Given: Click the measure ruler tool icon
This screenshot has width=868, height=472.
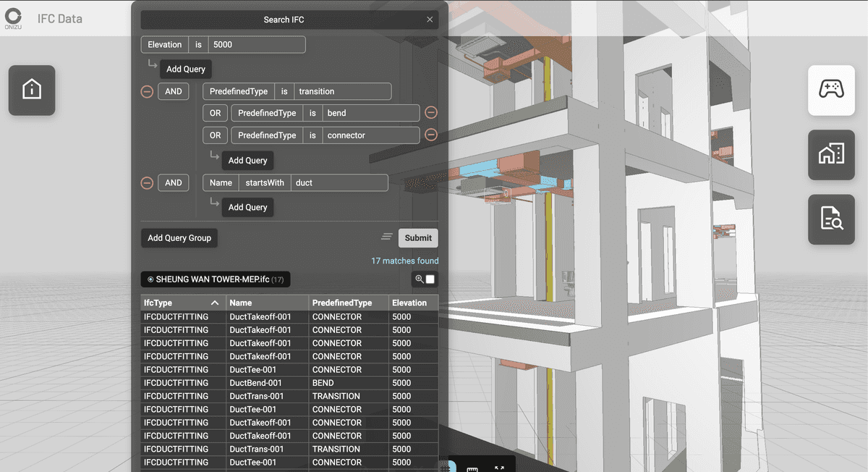Looking at the screenshot, I should pos(472,468).
